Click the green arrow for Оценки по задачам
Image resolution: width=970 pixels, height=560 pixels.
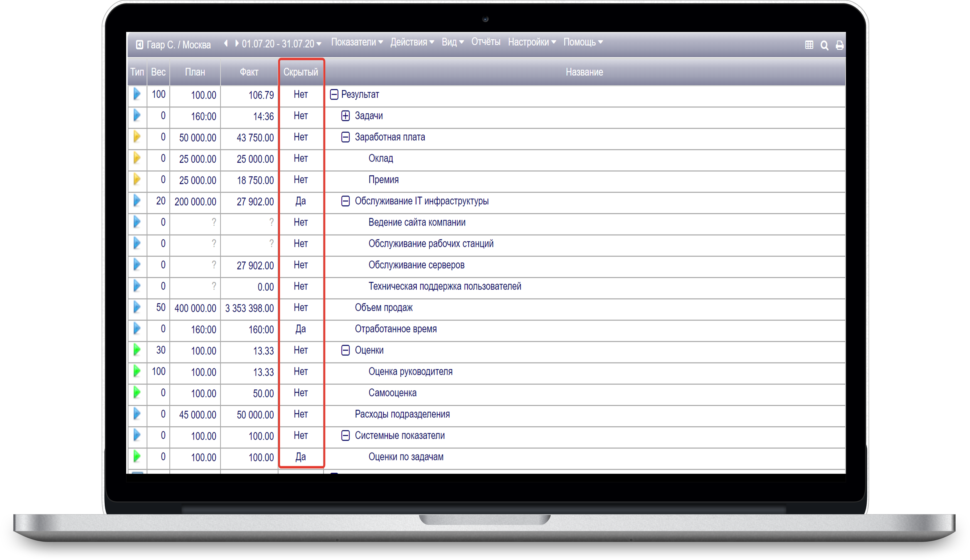137,456
